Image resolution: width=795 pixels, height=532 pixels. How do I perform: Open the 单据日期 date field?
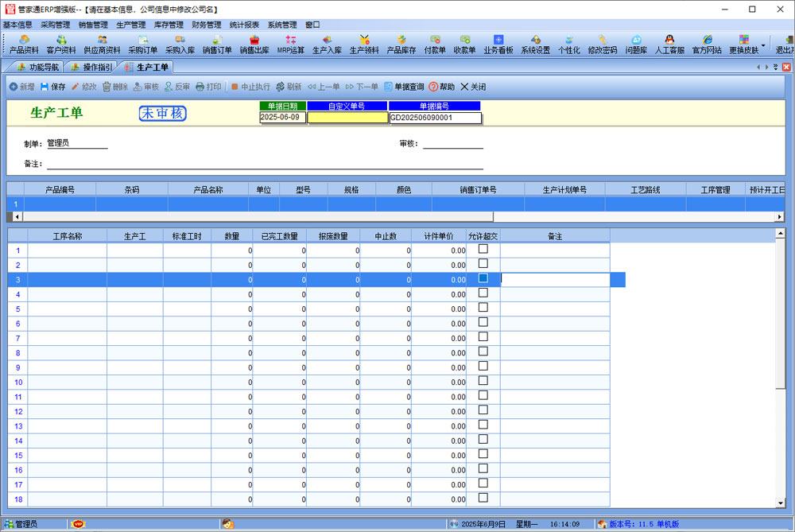(282, 118)
